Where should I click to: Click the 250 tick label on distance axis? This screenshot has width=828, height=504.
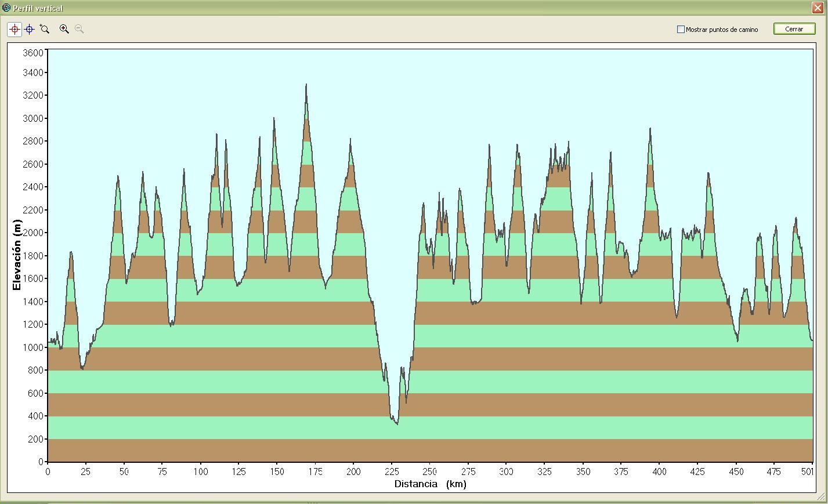pos(429,472)
